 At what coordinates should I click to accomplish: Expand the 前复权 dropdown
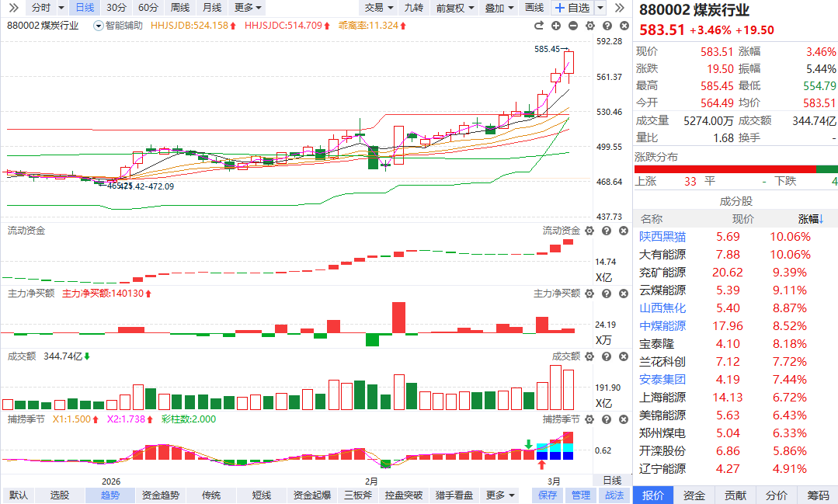454,8
